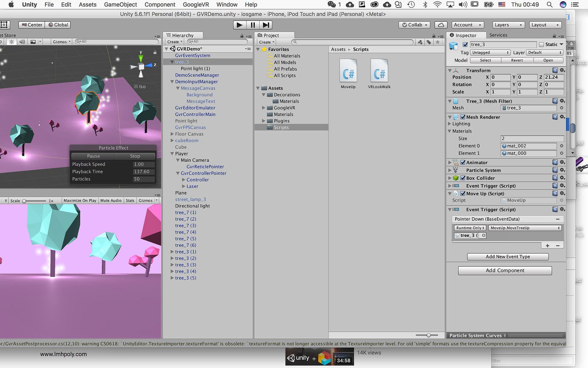Click the Add Component button
588x368 pixels.
505,270
